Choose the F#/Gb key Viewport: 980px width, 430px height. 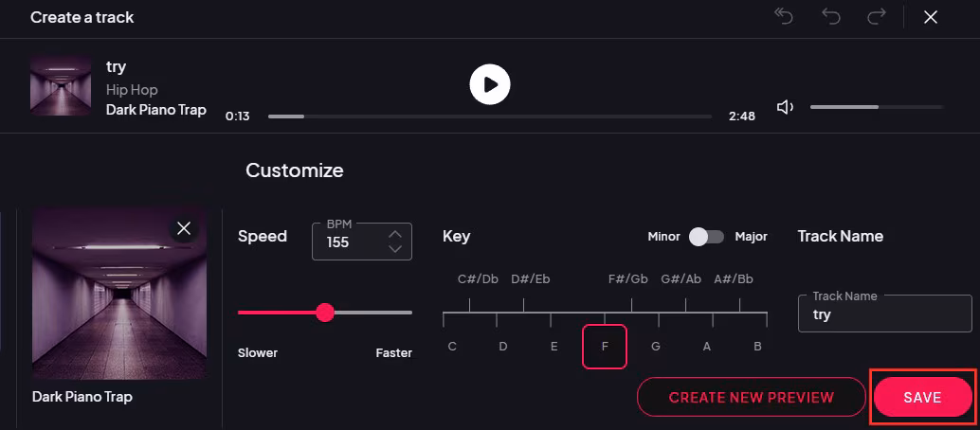point(628,279)
